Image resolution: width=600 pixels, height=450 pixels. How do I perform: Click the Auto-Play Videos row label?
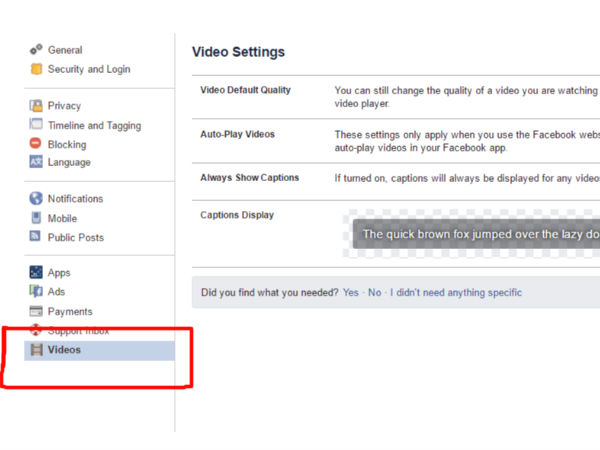click(238, 134)
